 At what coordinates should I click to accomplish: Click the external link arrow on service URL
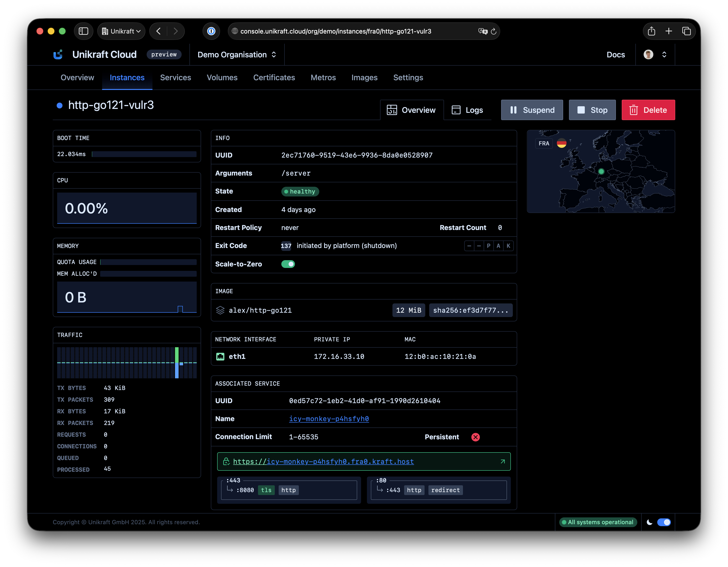coord(502,461)
